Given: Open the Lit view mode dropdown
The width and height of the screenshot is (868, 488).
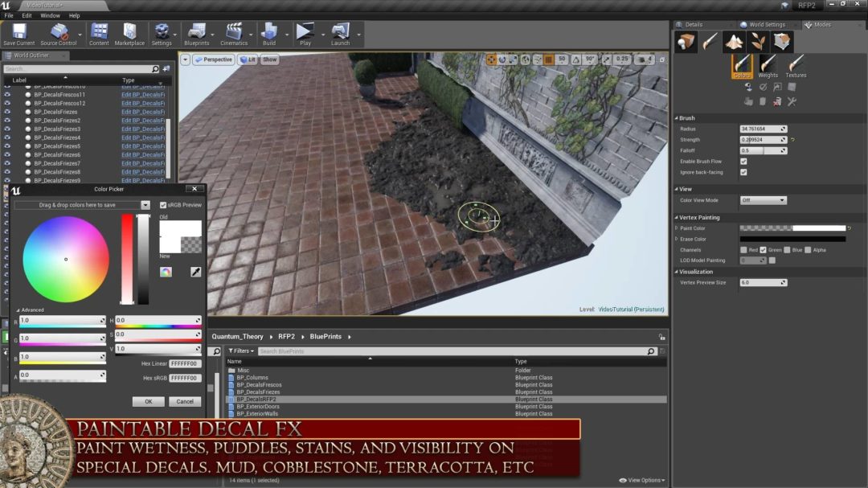Looking at the screenshot, I should [248, 59].
